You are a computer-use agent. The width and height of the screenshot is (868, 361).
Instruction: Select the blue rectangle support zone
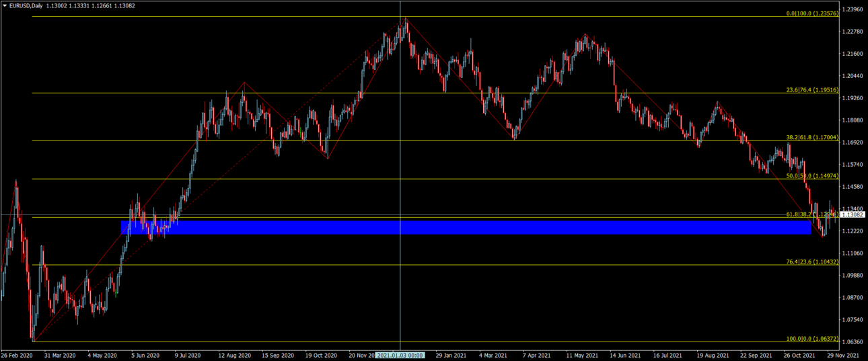coord(466,227)
